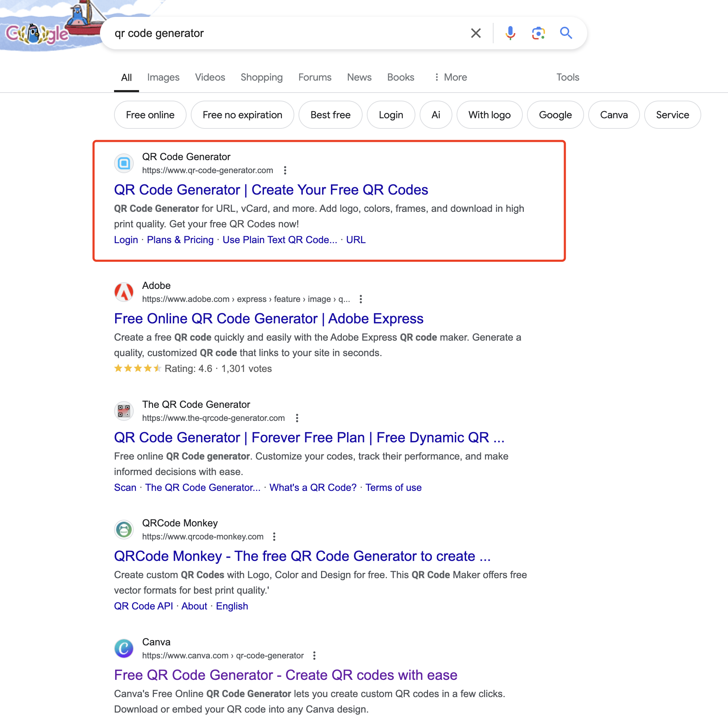728x727 pixels.
Task: Expand the More search categories menu
Action: [x=450, y=77]
